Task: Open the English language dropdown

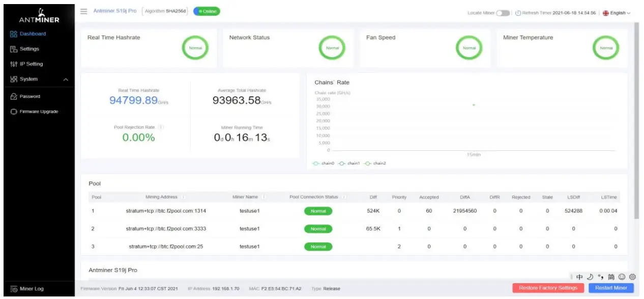Action: (x=617, y=12)
